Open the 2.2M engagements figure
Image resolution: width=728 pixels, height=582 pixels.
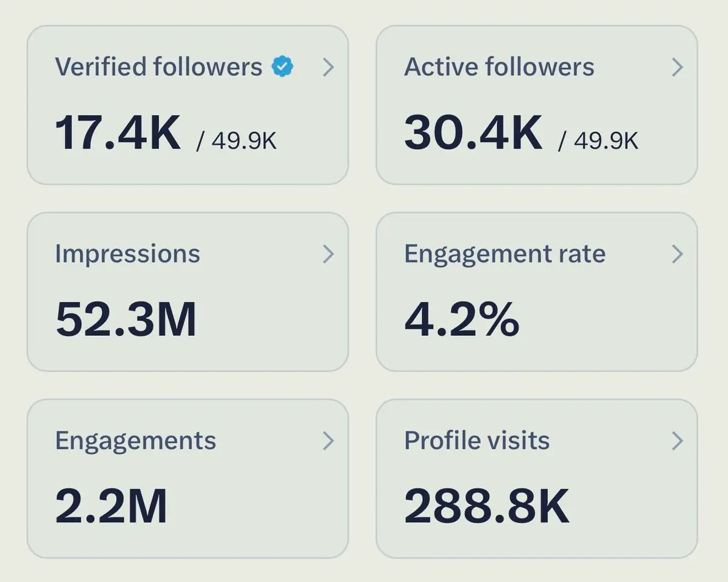(111, 507)
